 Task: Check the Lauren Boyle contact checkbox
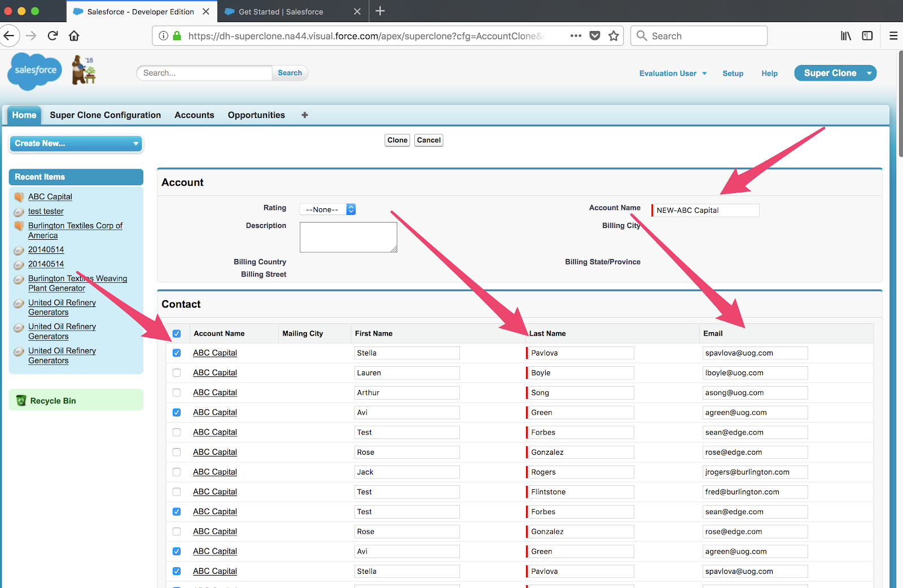click(x=177, y=373)
